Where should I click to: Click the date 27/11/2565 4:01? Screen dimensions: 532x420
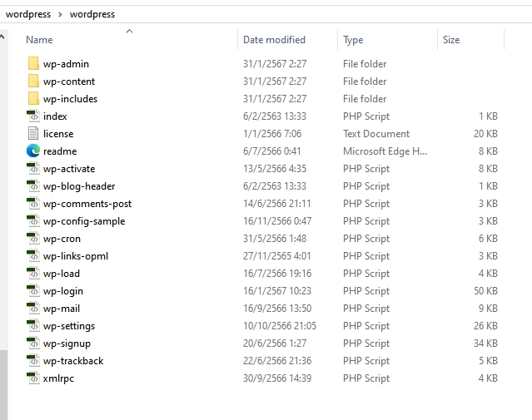click(x=277, y=256)
